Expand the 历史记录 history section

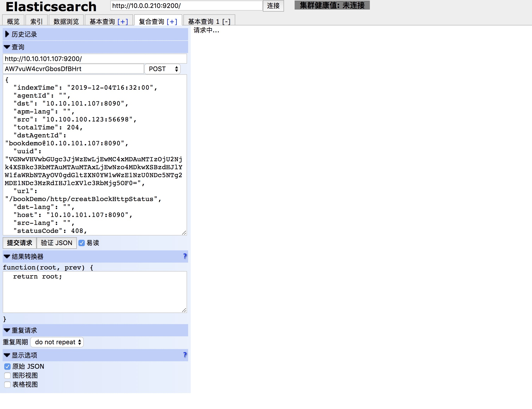95,34
